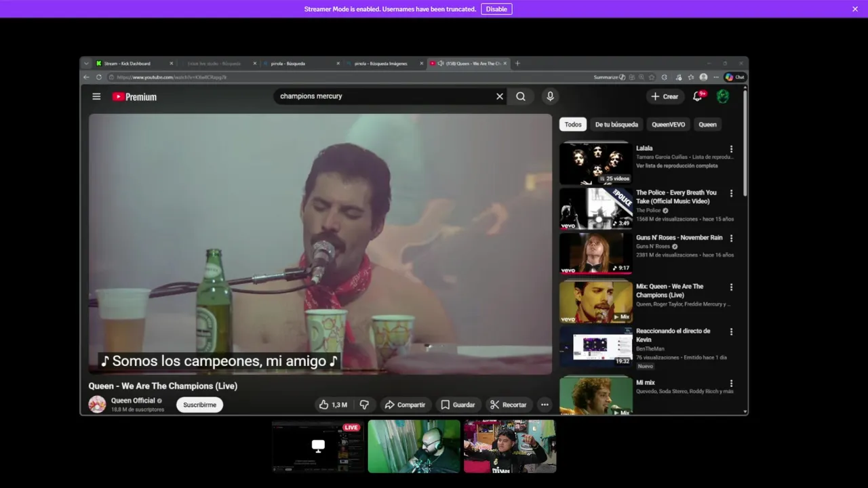Click the video title text
The width and height of the screenshot is (868, 488).
[x=163, y=386]
